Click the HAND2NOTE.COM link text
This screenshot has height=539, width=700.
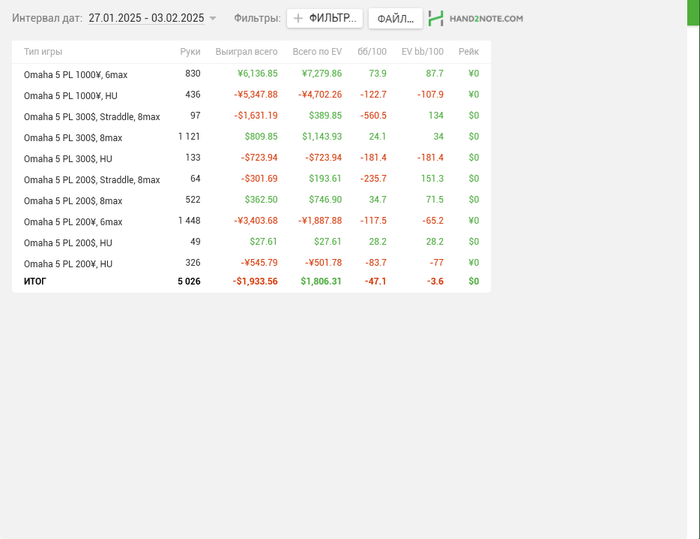[x=486, y=19]
